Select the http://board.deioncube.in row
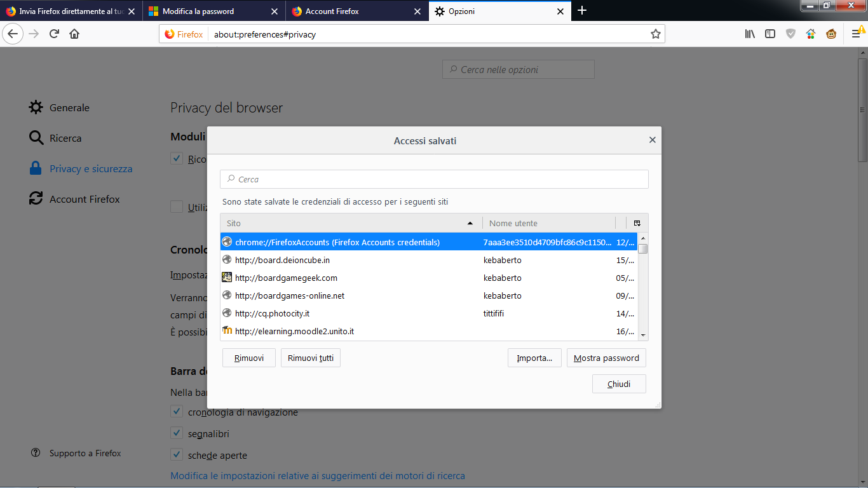868x488 pixels. coord(429,260)
